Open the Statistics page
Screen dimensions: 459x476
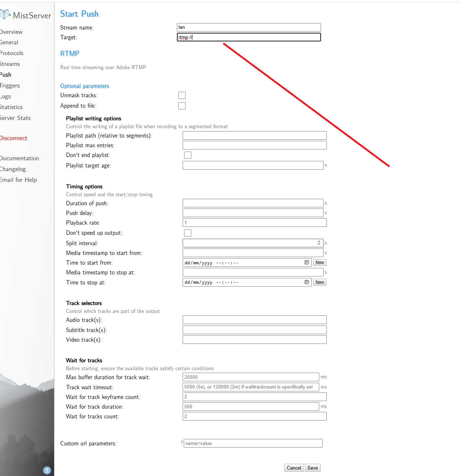click(11, 107)
